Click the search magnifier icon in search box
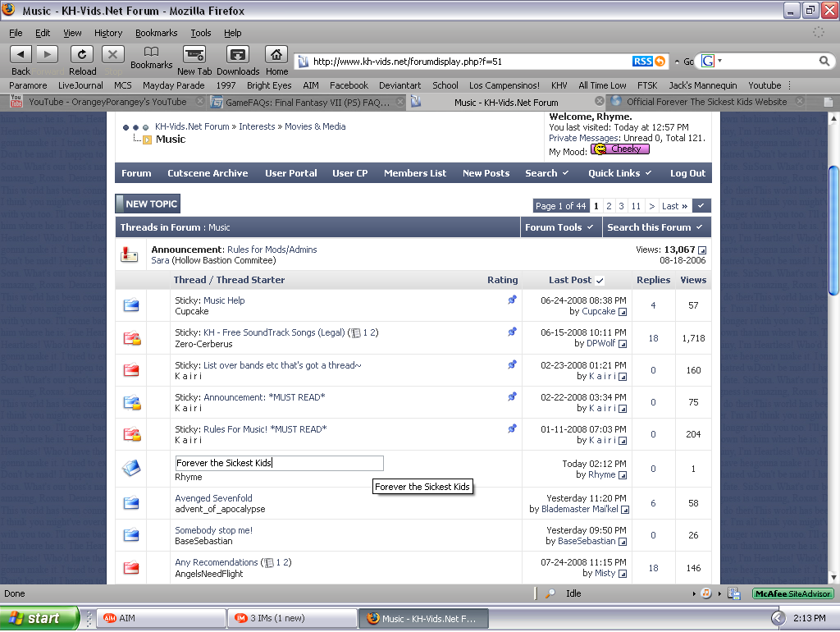 (824, 61)
